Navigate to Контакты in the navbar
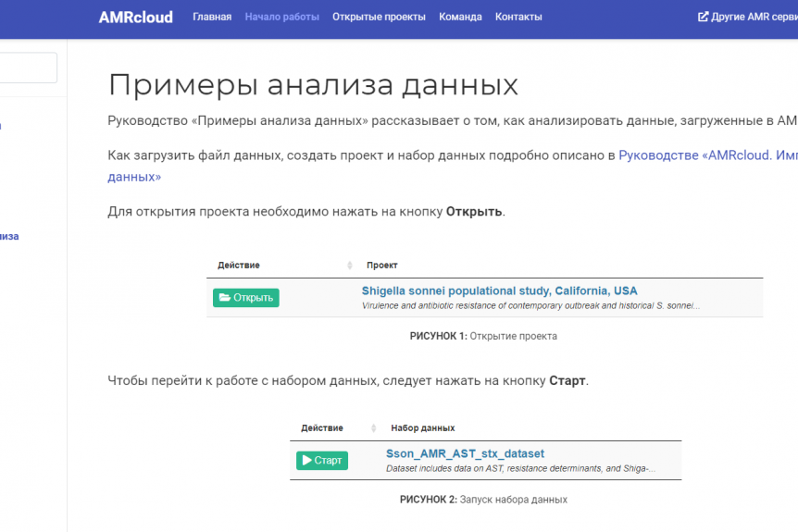 click(518, 17)
